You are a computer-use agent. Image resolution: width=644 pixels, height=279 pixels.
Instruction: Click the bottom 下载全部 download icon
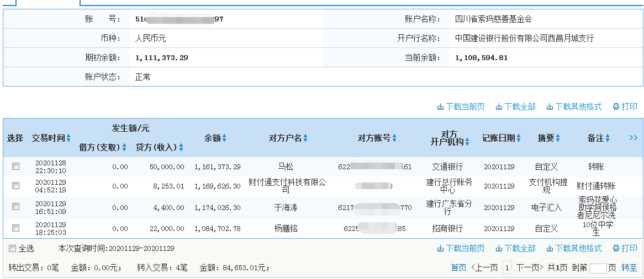(499, 249)
